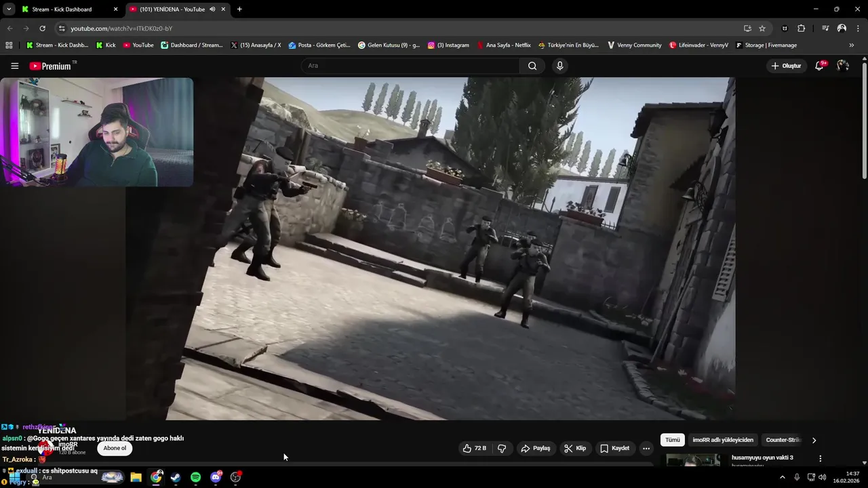Open the Kick bookmark
868x488 pixels.
pos(105,45)
